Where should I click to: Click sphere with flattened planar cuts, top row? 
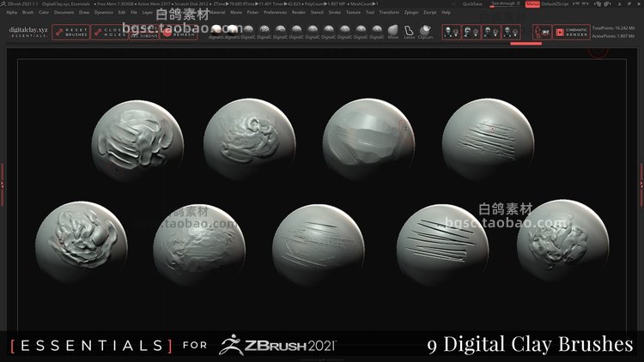point(368,140)
